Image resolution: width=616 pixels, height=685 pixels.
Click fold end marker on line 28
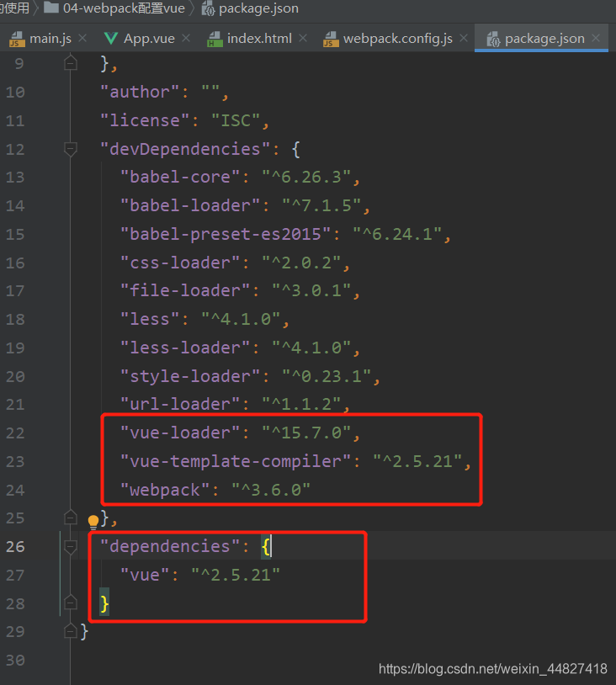[x=71, y=603]
